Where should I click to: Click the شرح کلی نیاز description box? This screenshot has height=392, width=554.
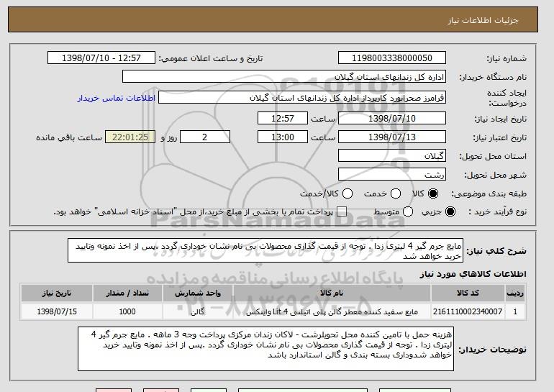[265, 250]
